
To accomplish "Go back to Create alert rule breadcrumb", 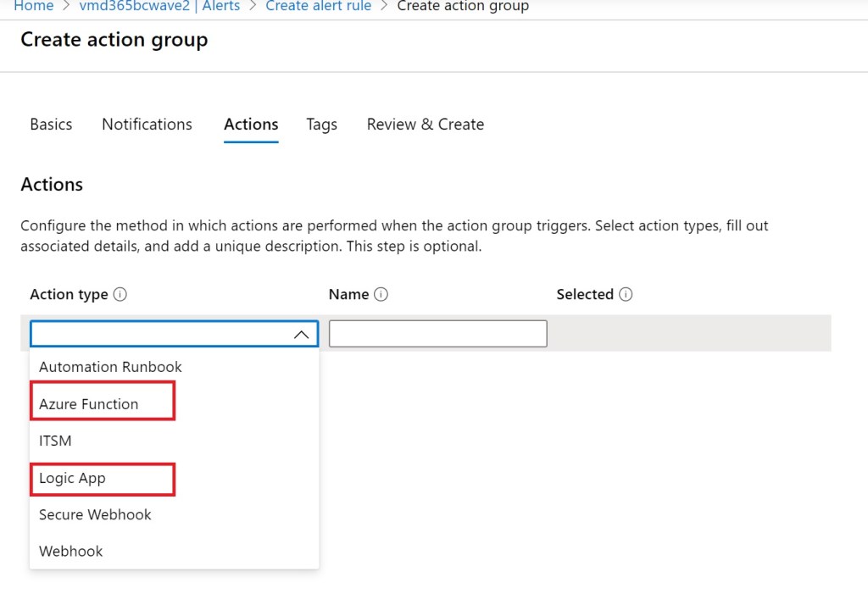I will 318,7.
